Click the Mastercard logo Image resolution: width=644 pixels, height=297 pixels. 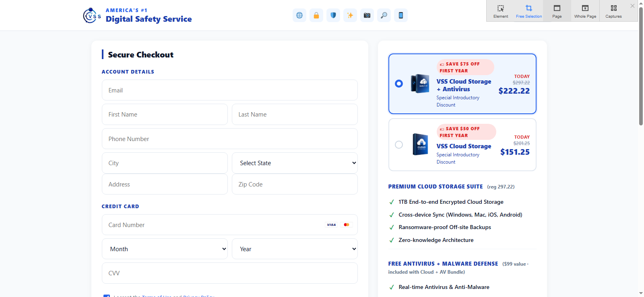[x=347, y=225]
